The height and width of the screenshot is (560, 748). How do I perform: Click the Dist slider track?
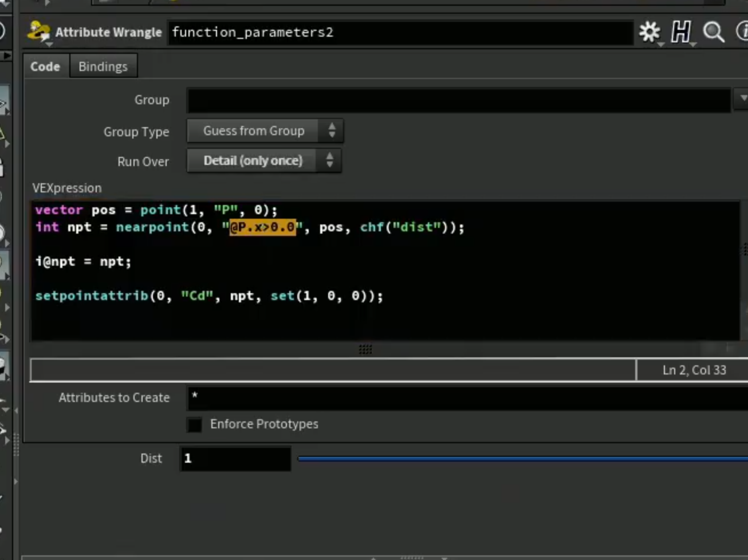[x=522, y=459]
